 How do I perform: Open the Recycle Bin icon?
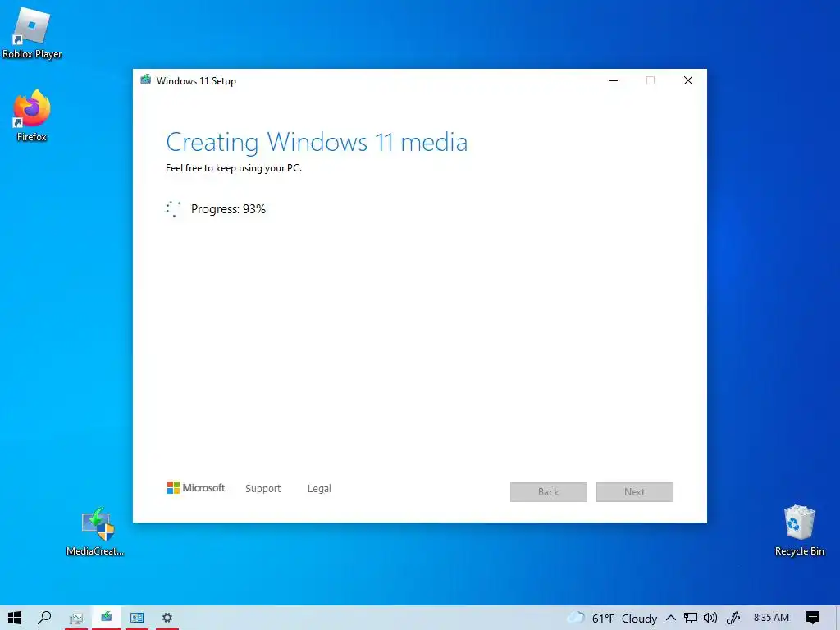[799, 531]
